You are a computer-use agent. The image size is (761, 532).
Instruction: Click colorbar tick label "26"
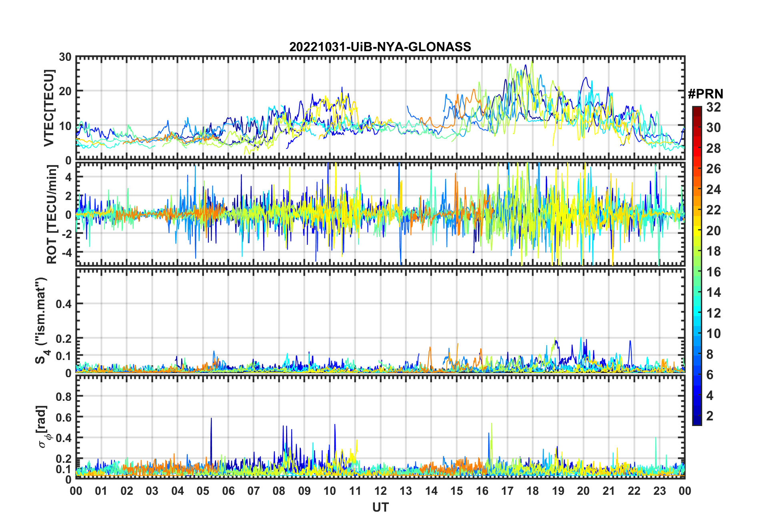[713, 169]
